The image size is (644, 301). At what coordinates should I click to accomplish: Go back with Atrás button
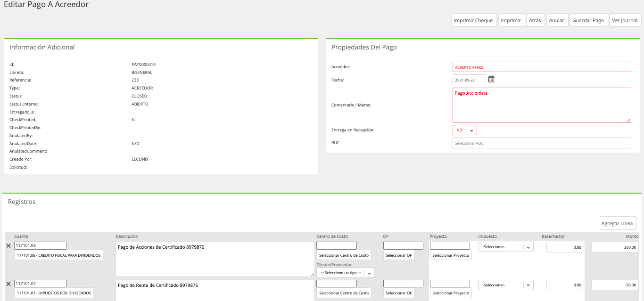pos(536,20)
